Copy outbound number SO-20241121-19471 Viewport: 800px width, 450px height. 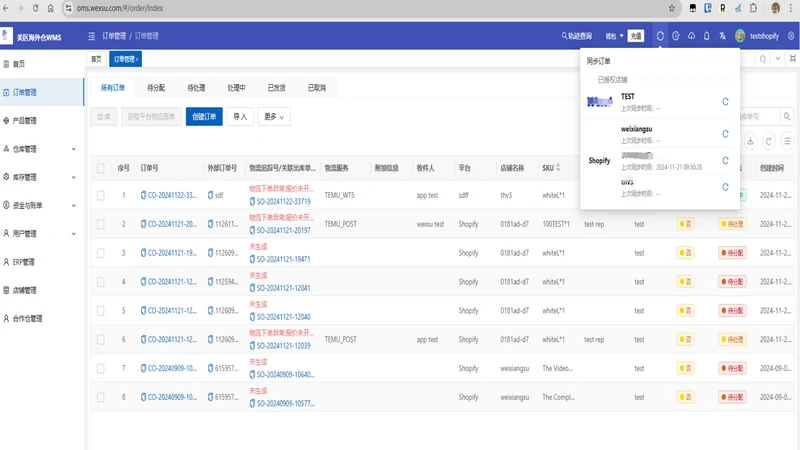coord(252,259)
